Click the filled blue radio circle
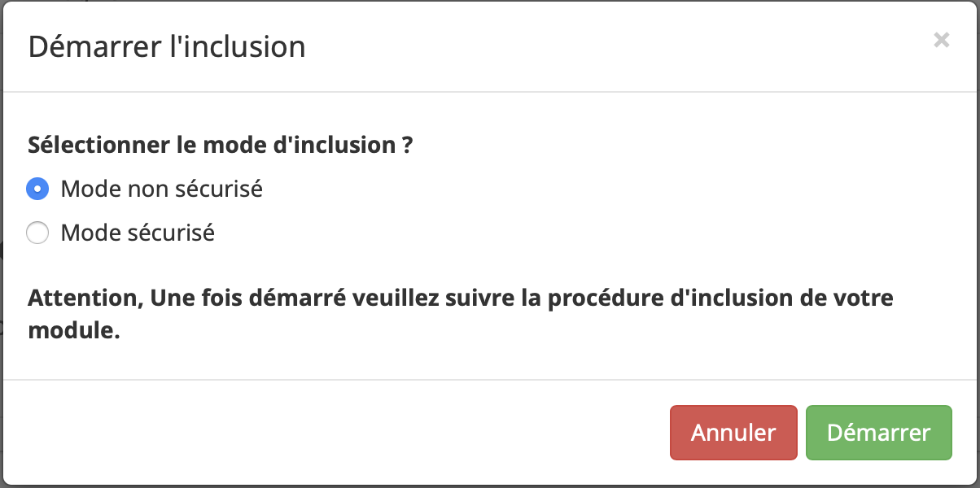Viewport: 980px width, 488px height. [x=37, y=189]
